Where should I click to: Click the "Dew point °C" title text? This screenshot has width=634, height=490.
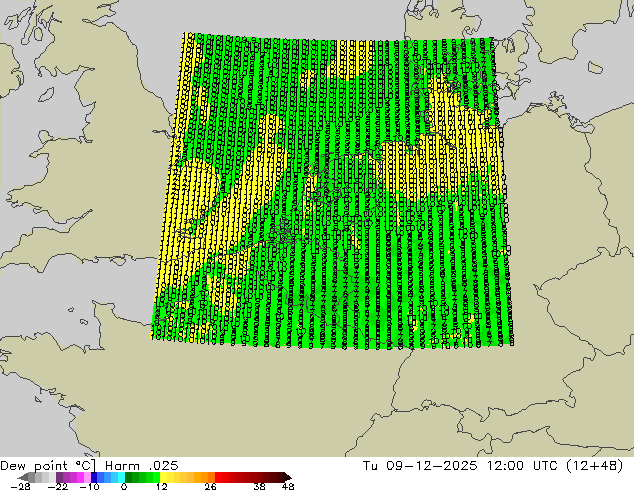pos(48,466)
